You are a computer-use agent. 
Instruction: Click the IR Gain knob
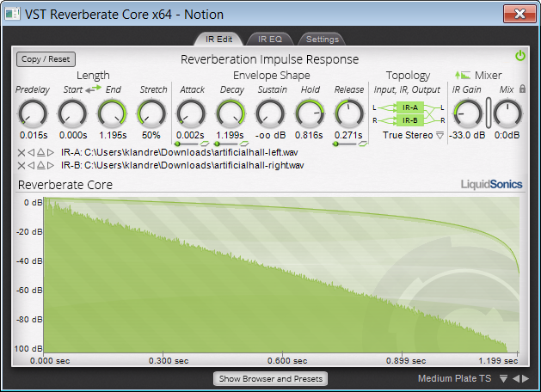point(468,113)
